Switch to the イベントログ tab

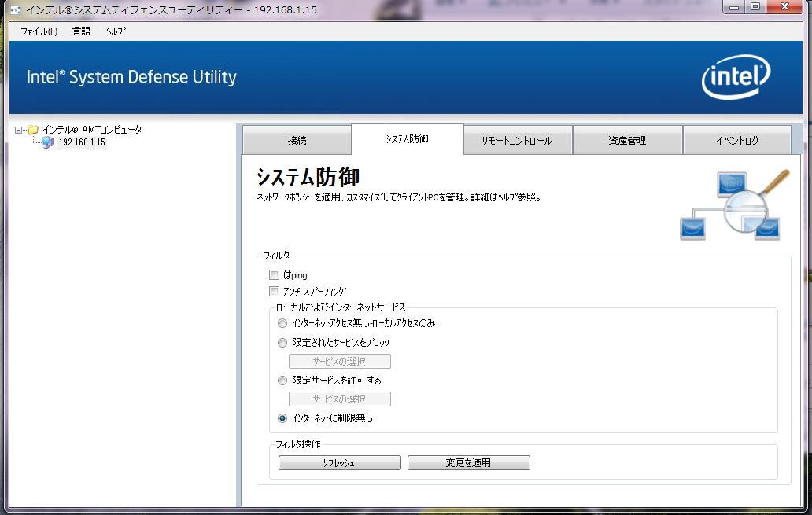737,140
